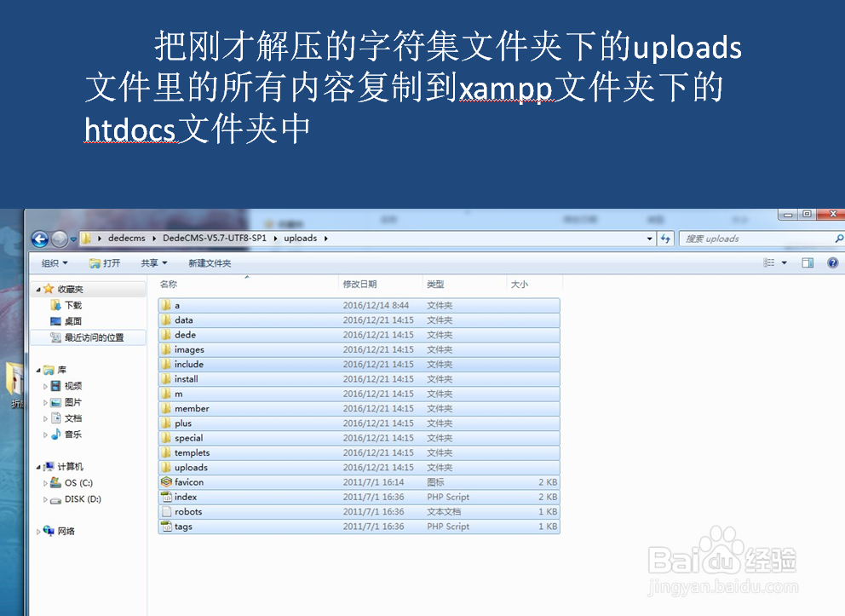The width and height of the screenshot is (845, 616).
Task: Click the 2016/12/14 8:44 date cell
Action: pyautogui.click(x=376, y=305)
